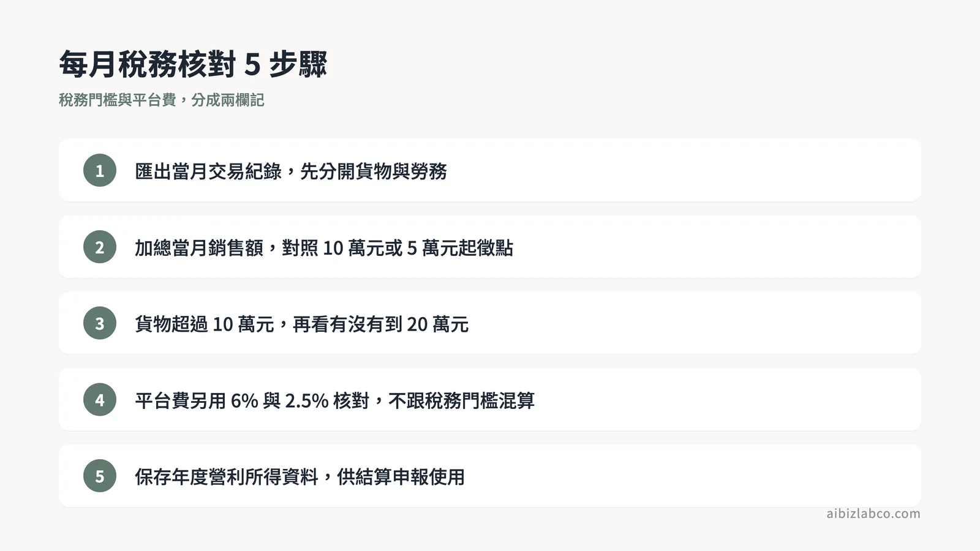The height and width of the screenshot is (551, 980).
Task: Click the step 3 number badge
Action: click(100, 323)
